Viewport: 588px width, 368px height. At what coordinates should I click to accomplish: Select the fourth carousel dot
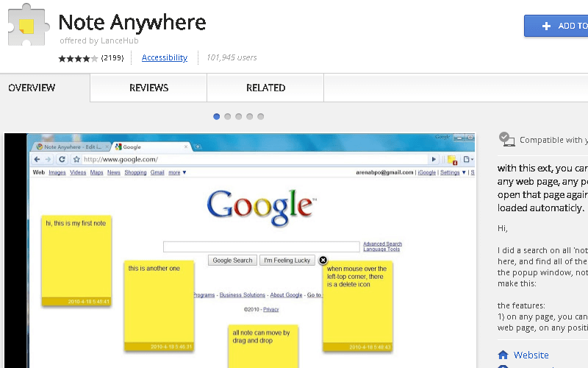[x=249, y=116]
